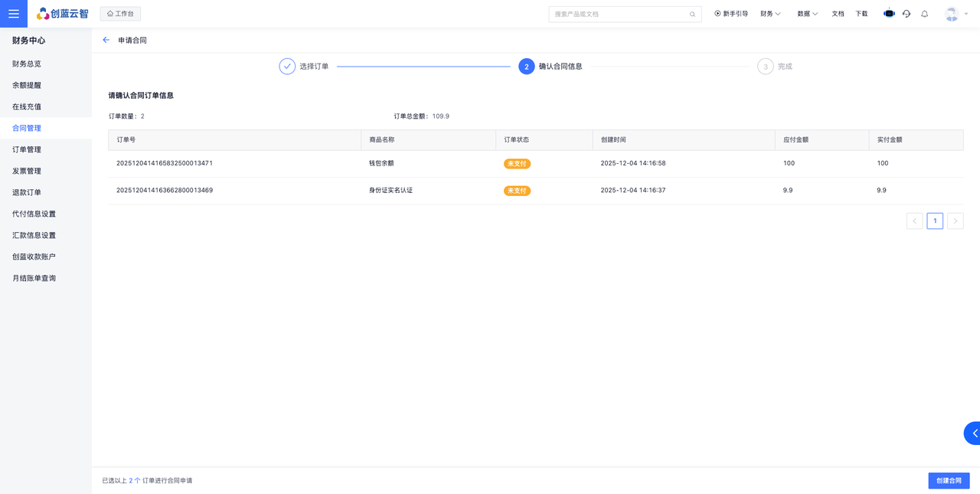Click the 创蓝云智 logo
980x494 pixels.
coord(63,14)
